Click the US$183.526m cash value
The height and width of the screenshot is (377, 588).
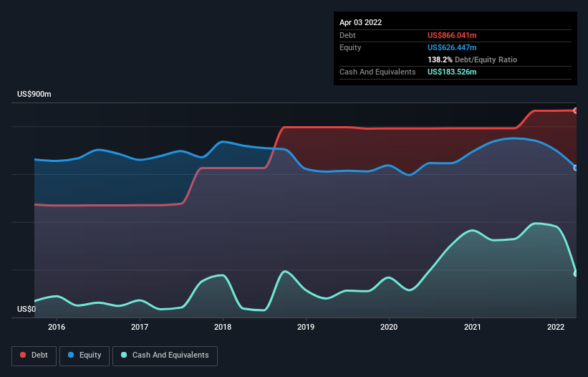[x=452, y=72]
